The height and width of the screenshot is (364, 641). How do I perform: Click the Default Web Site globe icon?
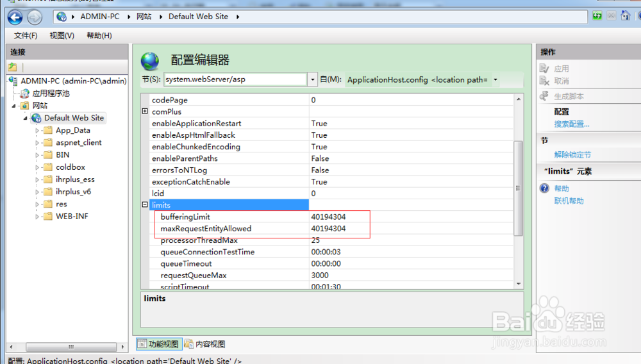click(37, 118)
